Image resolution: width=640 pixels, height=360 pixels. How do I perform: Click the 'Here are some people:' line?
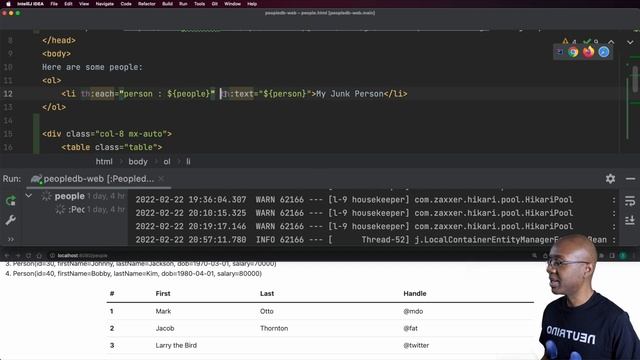click(92, 67)
